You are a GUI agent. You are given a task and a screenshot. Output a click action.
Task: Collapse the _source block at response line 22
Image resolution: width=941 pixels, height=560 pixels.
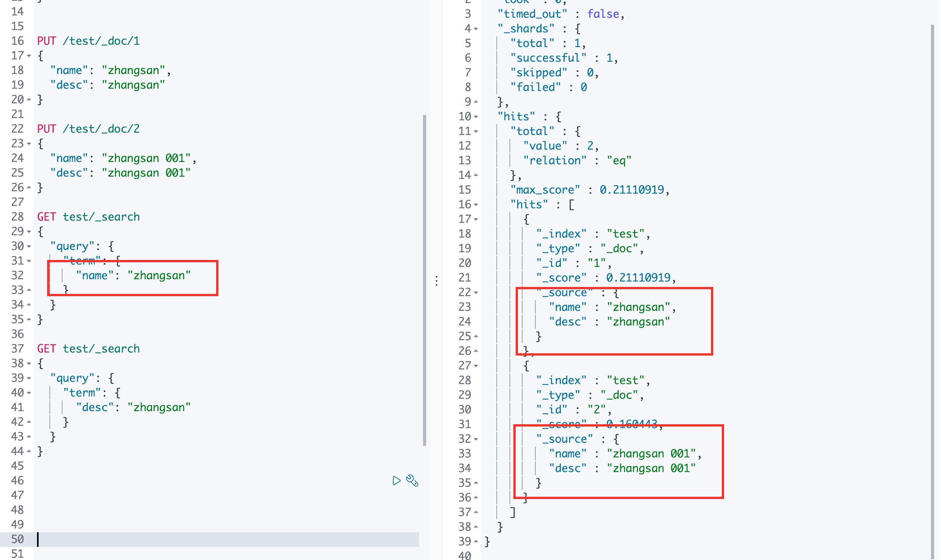(476, 293)
